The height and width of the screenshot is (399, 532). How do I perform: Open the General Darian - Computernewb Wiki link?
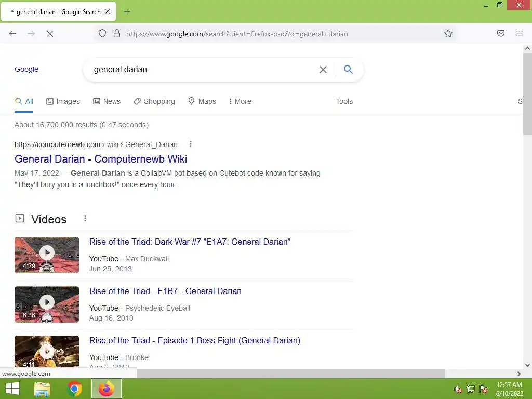pyautogui.click(x=101, y=159)
